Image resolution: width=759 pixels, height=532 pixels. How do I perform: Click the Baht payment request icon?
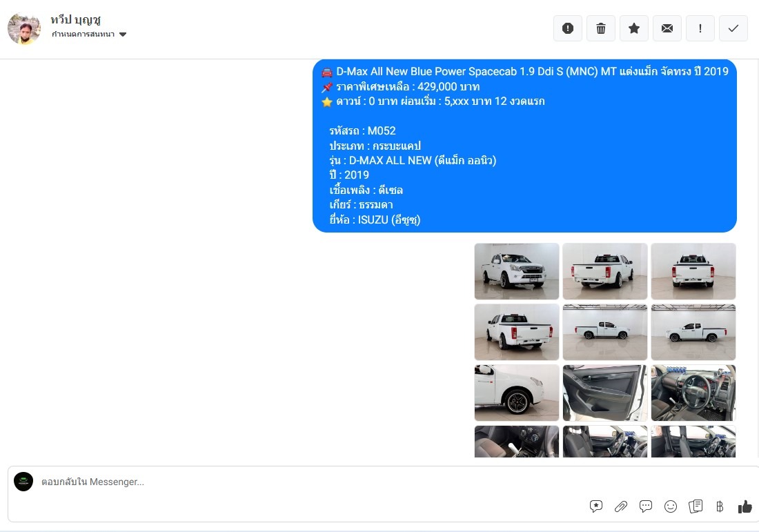coord(720,506)
